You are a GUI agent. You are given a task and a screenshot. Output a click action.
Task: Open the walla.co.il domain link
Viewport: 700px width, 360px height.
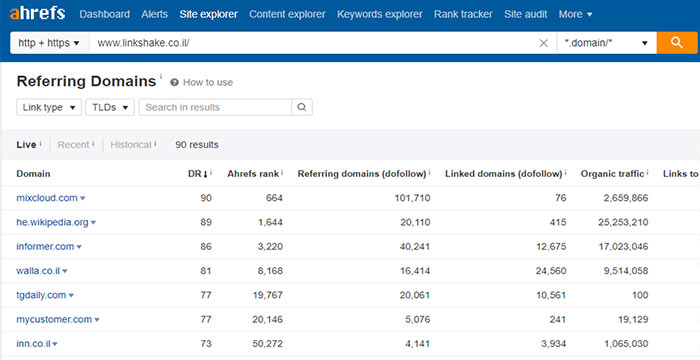click(38, 271)
